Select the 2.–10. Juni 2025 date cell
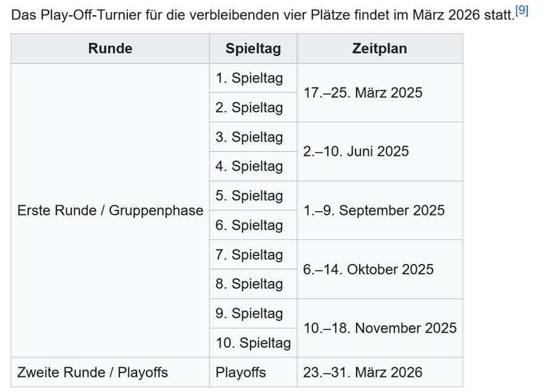 pos(356,152)
